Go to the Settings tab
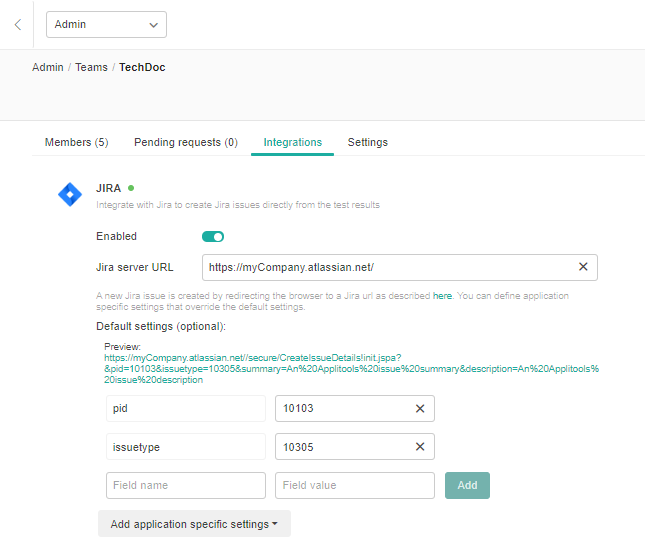 pyautogui.click(x=367, y=142)
